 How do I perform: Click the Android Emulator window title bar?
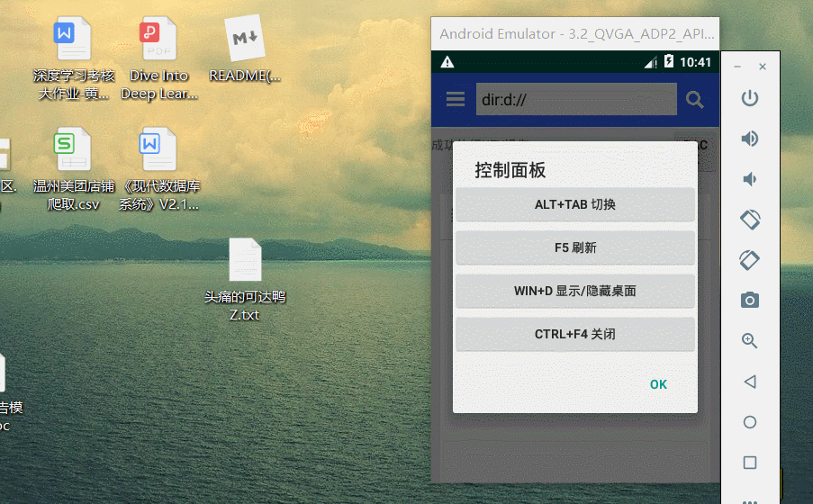click(x=575, y=33)
